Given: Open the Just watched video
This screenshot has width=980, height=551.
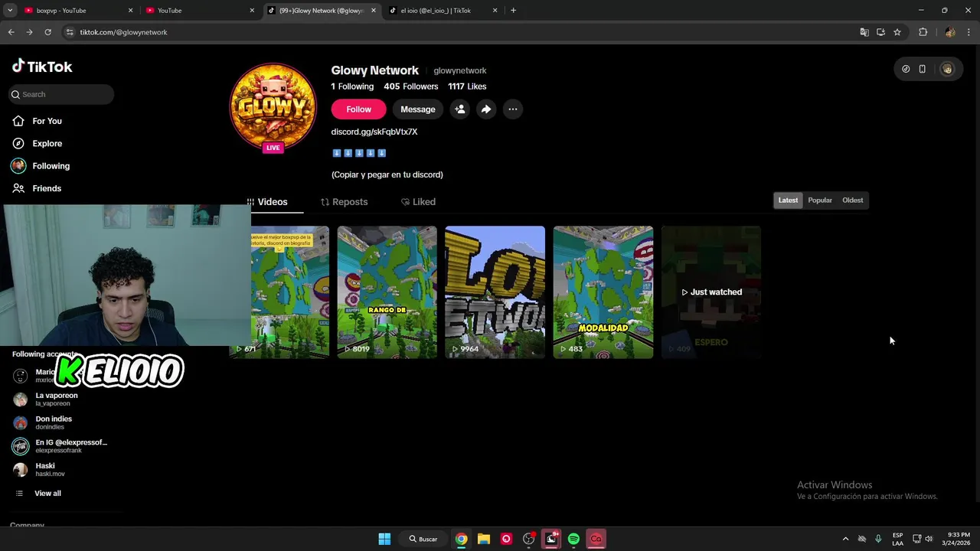Looking at the screenshot, I should [x=711, y=292].
